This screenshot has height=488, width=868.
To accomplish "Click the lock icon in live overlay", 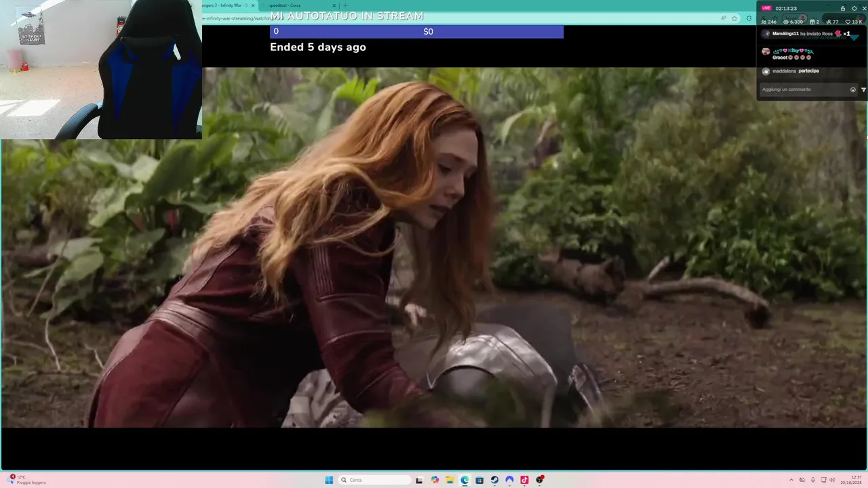I will pyautogui.click(x=843, y=8).
